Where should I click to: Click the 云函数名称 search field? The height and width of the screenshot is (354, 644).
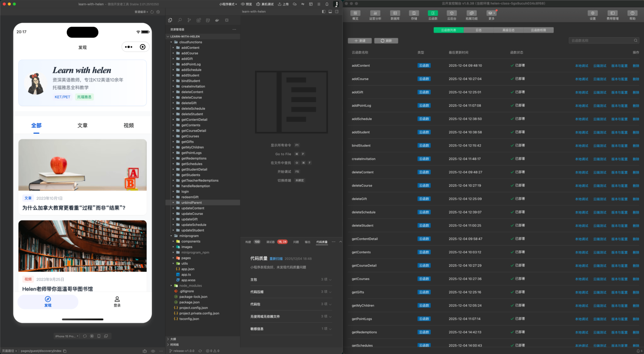[x=601, y=41]
